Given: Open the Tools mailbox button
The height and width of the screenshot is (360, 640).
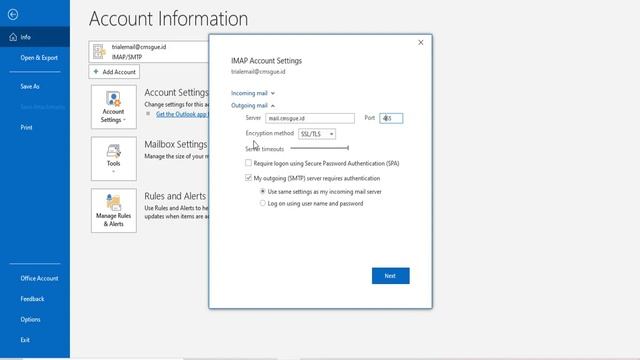Looking at the screenshot, I should [113, 159].
